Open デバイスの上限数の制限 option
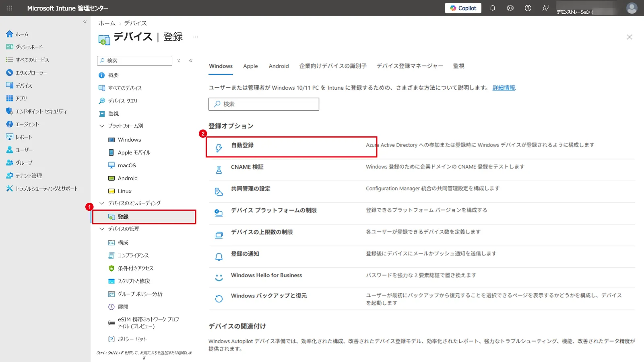Image resolution: width=644 pixels, height=362 pixels. click(x=262, y=232)
